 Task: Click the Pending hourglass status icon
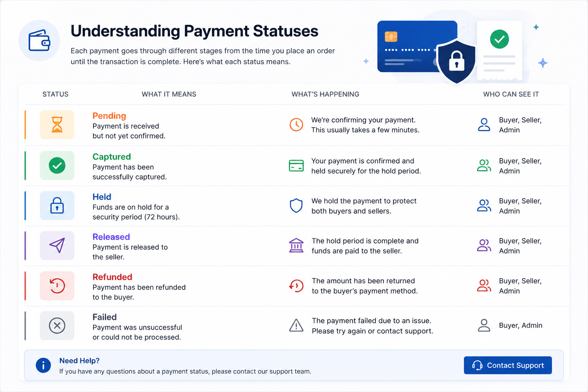pyautogui.click(x=57, y=125)
